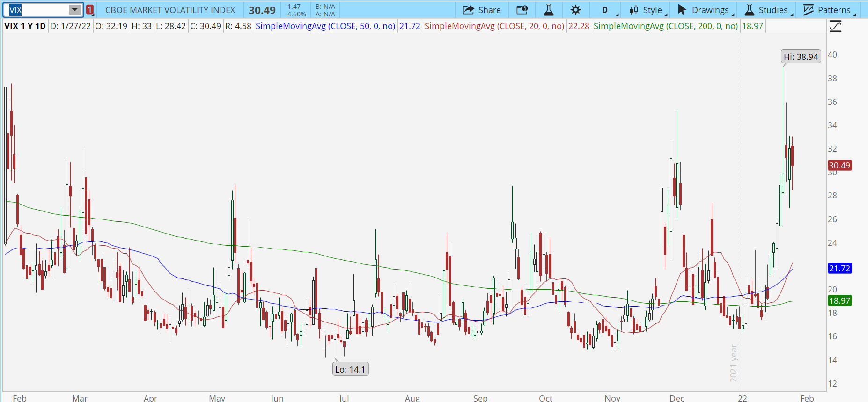Screen dimensions: 868x402
Task: Click the Share button in toolbar
Action: [482, 10]
